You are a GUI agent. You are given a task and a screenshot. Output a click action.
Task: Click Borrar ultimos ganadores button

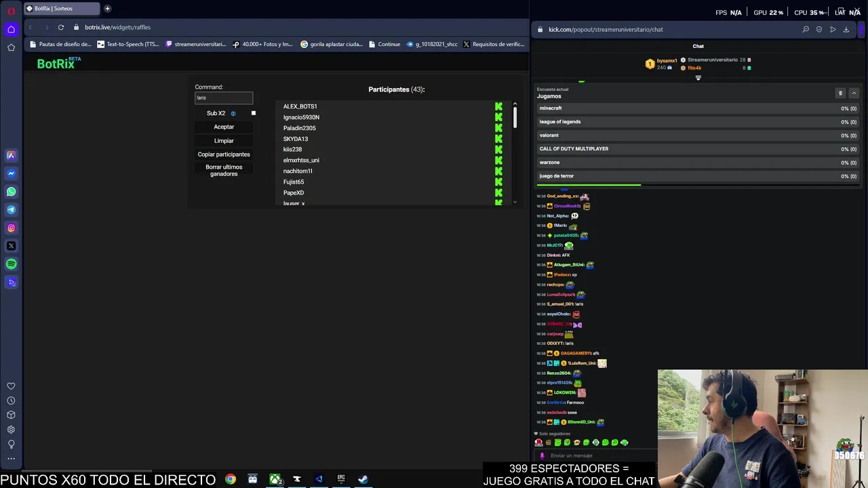[224, 170]
